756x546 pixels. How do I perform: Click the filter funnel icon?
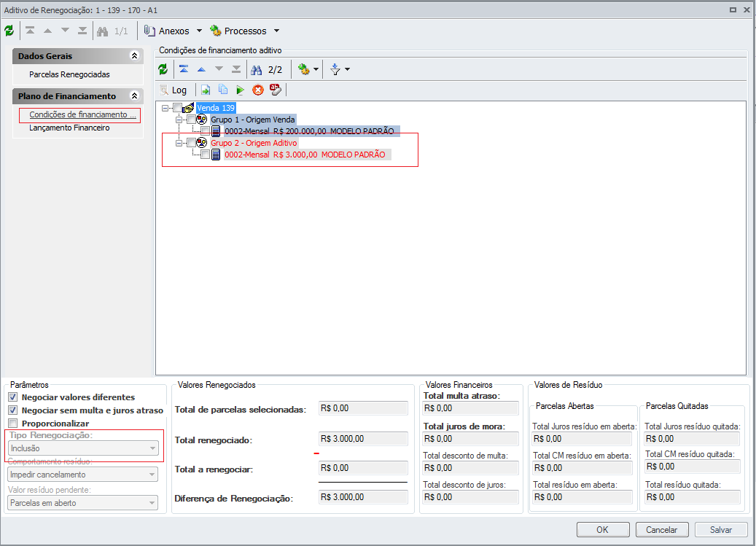click(x=335, y=70)
